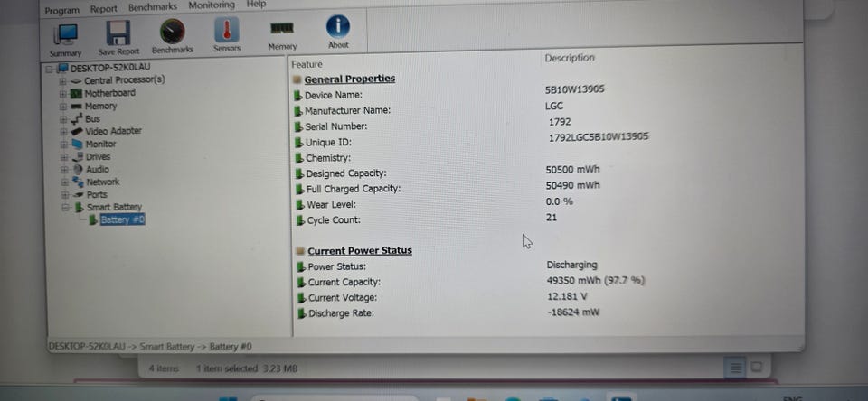868x401 pixels.
Task: Open the Report menu
Action: [x=103, y=9]
